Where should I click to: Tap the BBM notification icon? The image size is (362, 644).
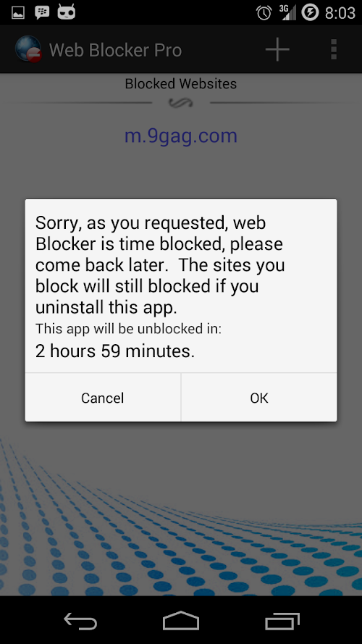tap(42, 13)
